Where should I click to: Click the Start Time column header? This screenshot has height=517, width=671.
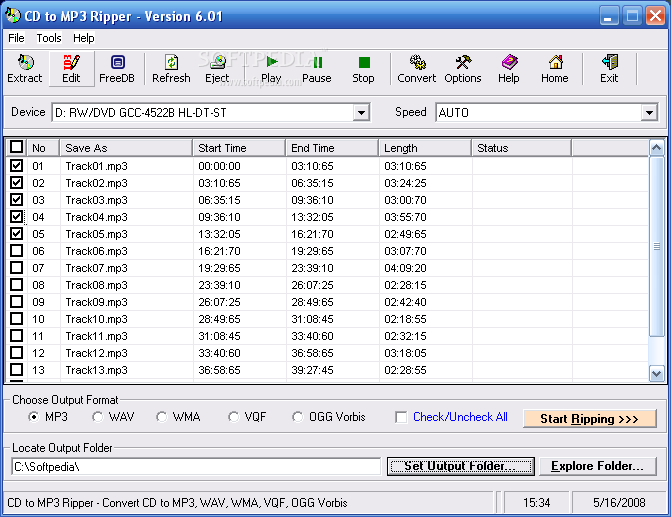239,148
